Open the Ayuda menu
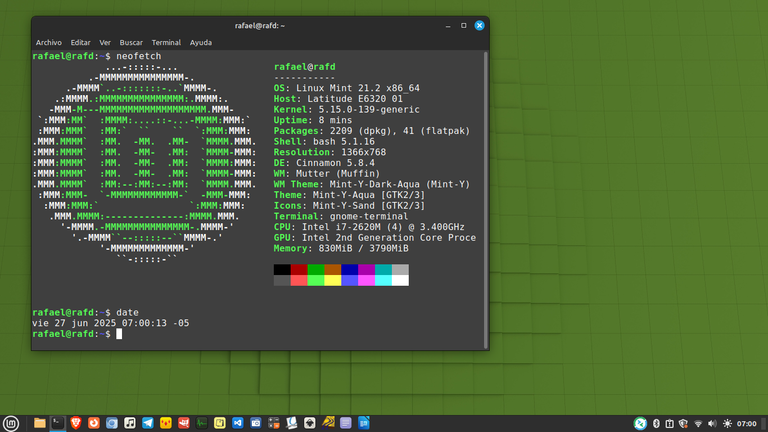 201,43
